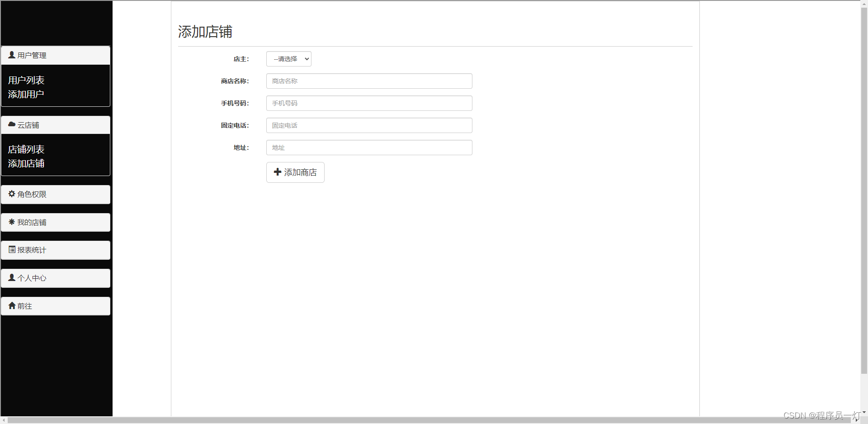This screenshot has width=868, height=424.
Task: Click the horizontal scrollbar left arrow
Action: pyautogui.click(x=4, y=420)
